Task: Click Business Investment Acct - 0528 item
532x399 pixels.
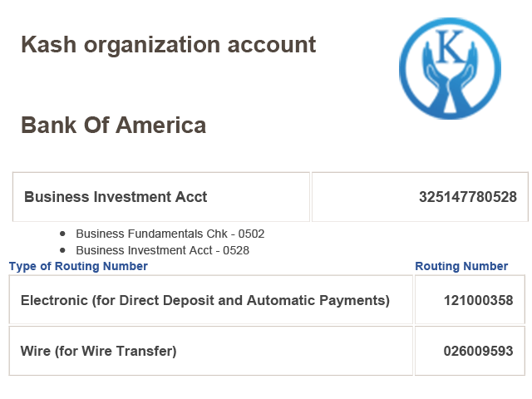Action: point(163,250)
